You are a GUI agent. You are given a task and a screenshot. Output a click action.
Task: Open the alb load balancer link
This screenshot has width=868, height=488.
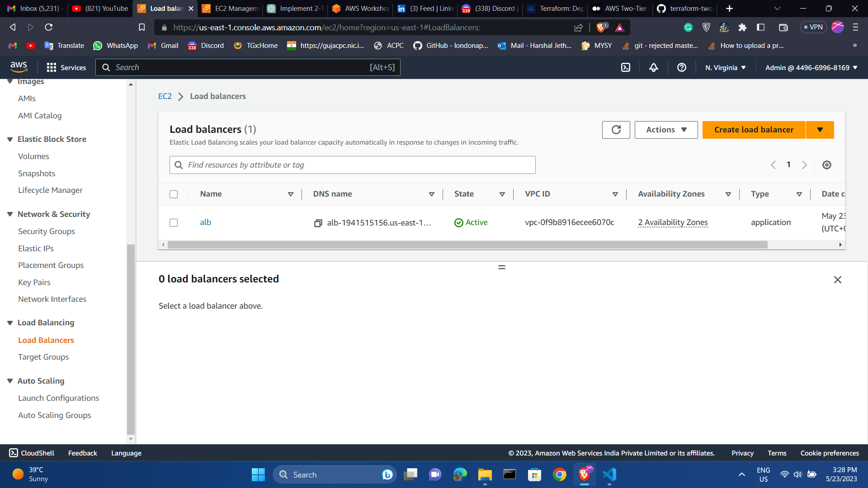(206, 222)
